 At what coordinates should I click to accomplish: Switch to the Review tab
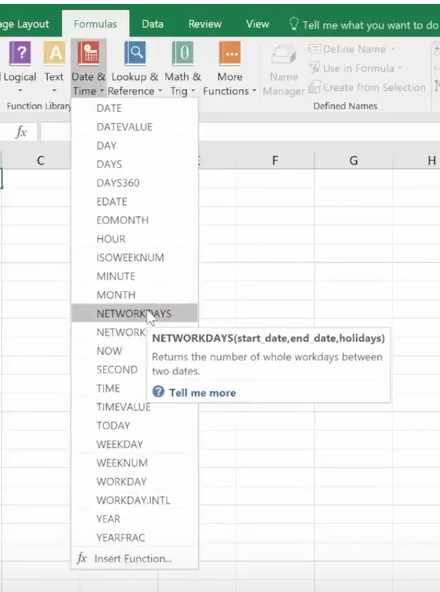tap(205, 24)
